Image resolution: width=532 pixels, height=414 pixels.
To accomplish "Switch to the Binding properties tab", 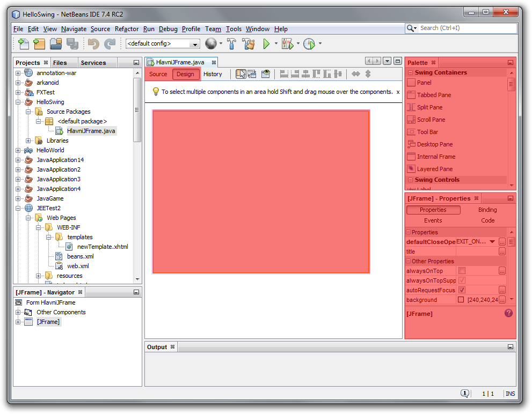I will click(x=487, y=209).
